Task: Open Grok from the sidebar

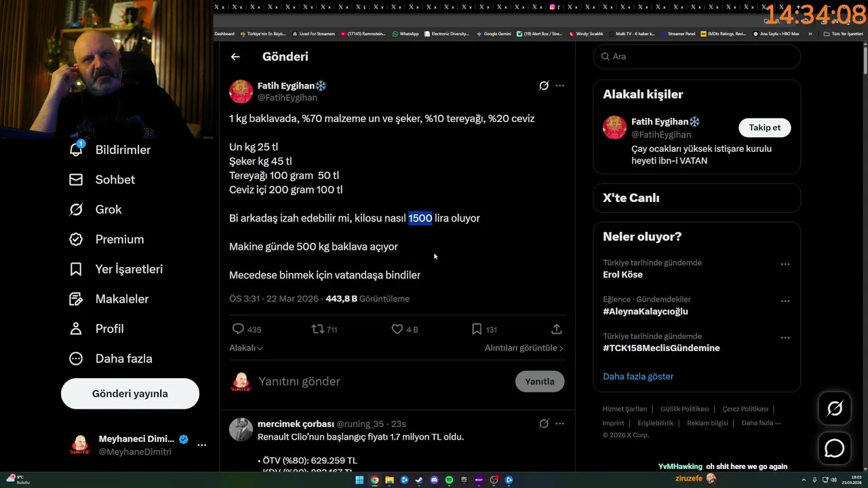Action: click(x=96, y=209)
